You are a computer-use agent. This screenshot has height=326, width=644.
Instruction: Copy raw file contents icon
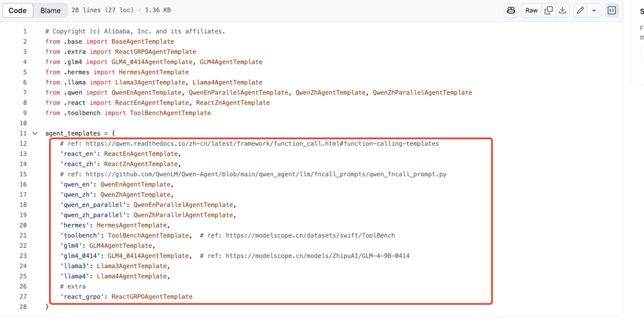549,11
